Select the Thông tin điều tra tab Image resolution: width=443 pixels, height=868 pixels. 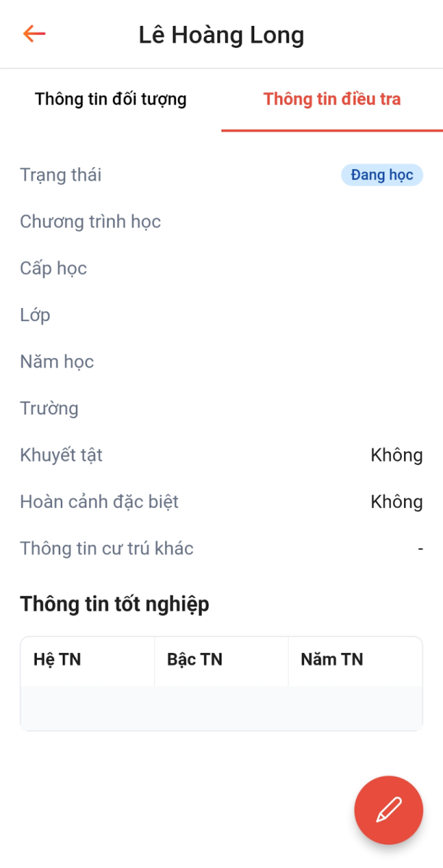(332, 99)
